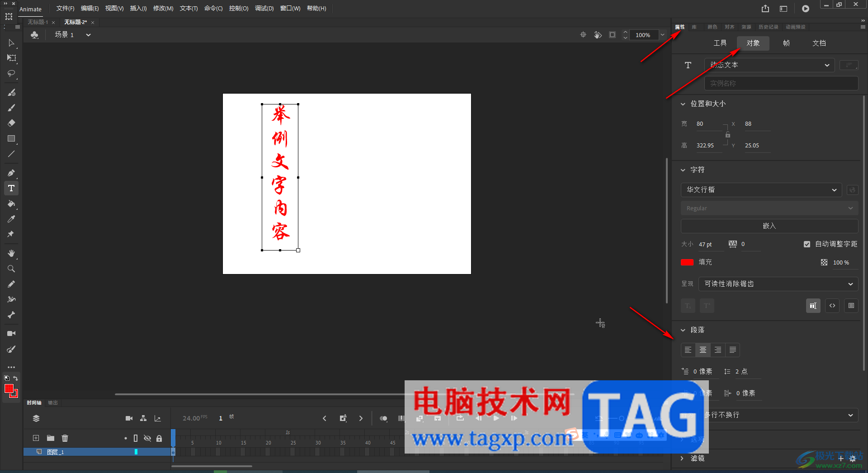The image size is (868, 473).
Task: Switch to the Frame properties tab
Action: [x=786, y=43]
